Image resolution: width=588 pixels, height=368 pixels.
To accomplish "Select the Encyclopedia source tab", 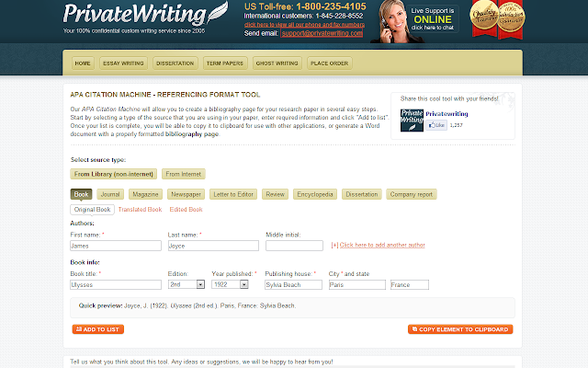I will (315, 194).
